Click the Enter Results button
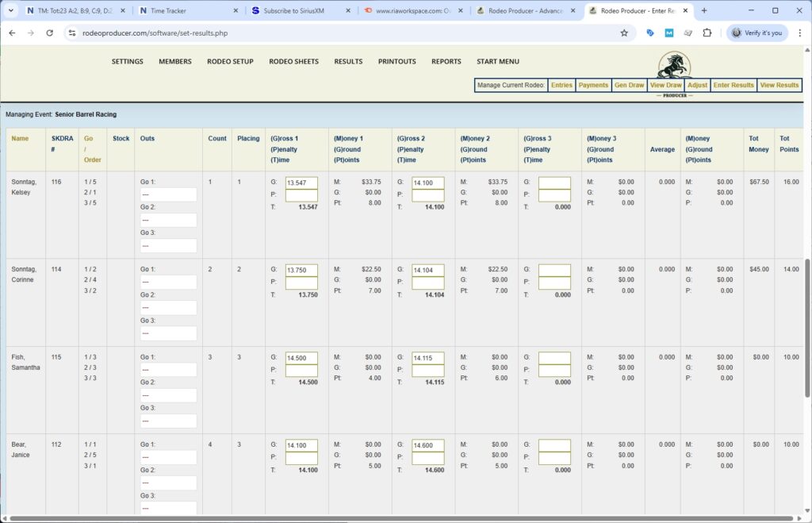This screenshot has height=523, width=812. coord(733,85)
